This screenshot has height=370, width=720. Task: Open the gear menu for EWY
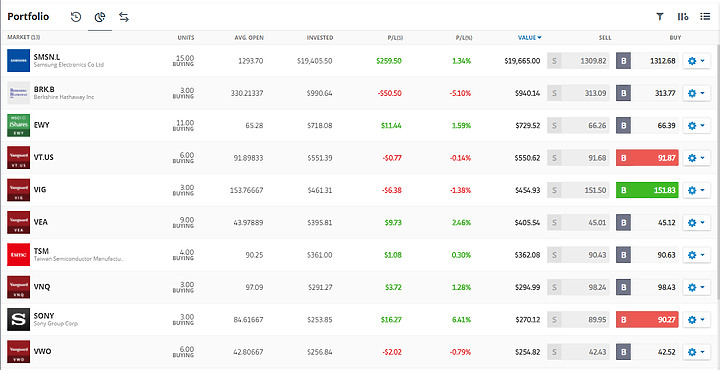[697, 125]
